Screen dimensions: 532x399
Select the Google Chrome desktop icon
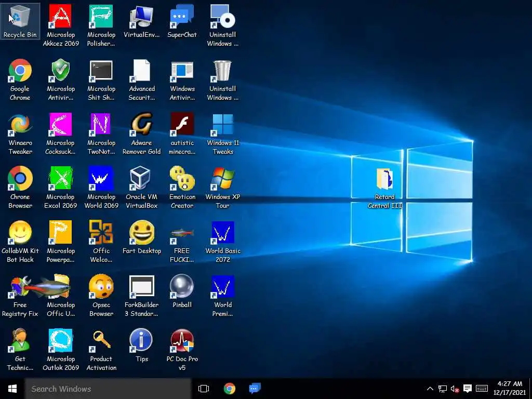click(20, 79)
